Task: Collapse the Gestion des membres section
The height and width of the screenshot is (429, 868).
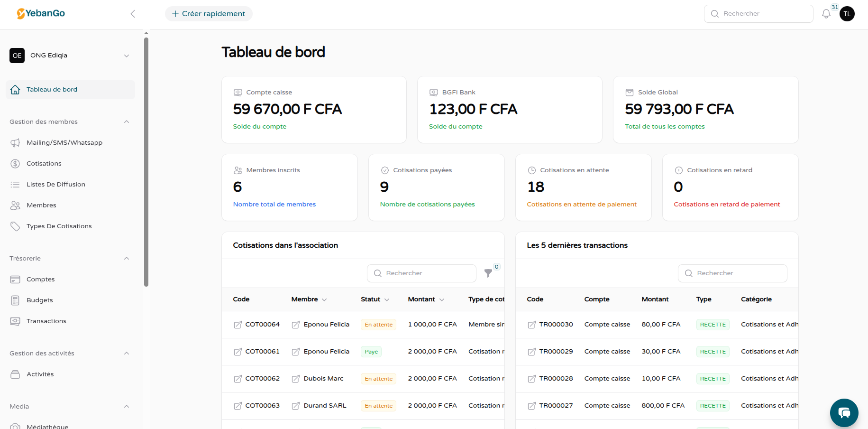Action: (x=126, y=121)
